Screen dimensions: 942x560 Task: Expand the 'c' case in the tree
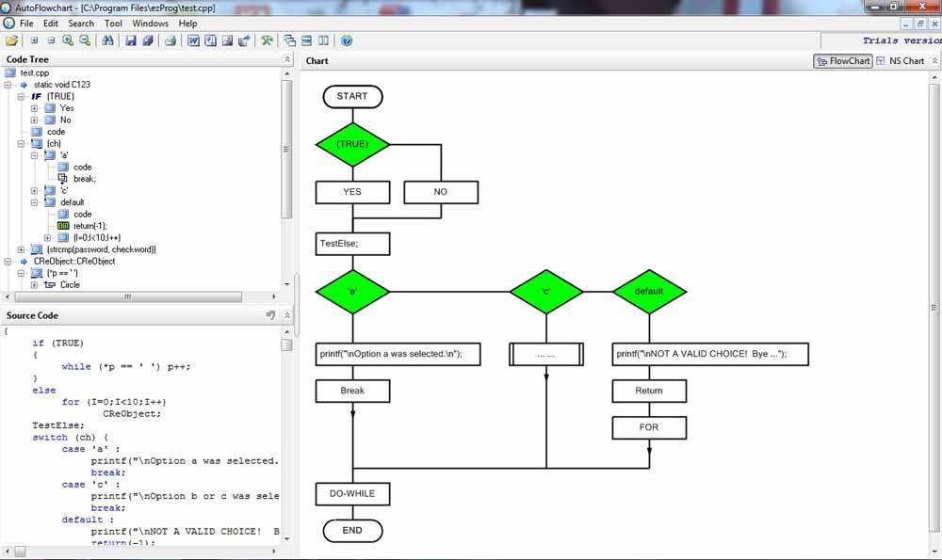[35, 190]
